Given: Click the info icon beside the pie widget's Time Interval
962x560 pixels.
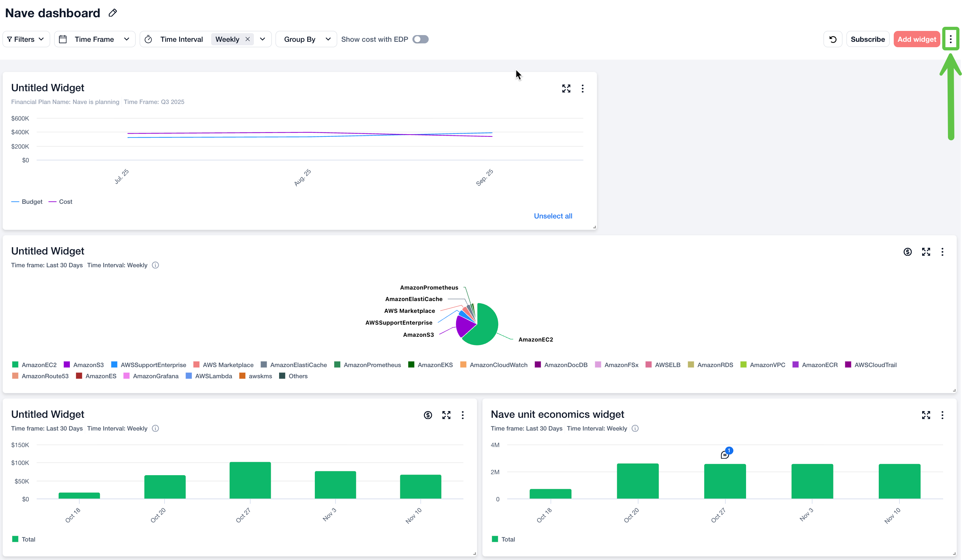Looking at the screenshot, I should (x=155, y=265).
